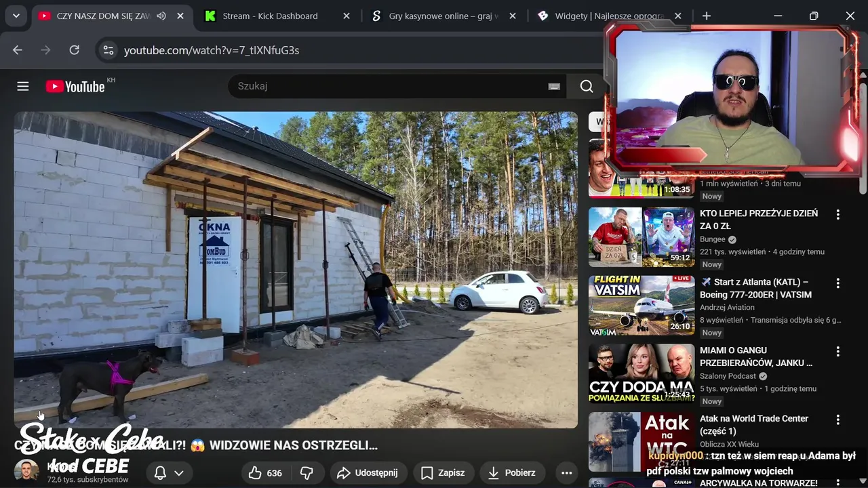Run search with magnifier button

point(587,86)
